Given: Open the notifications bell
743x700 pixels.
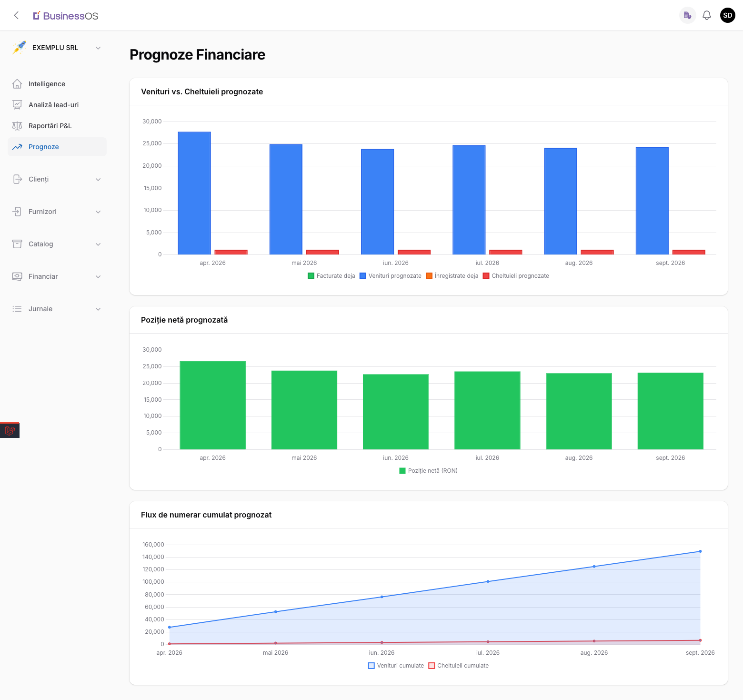Looking at the screenshot, I should pos(707,15).
